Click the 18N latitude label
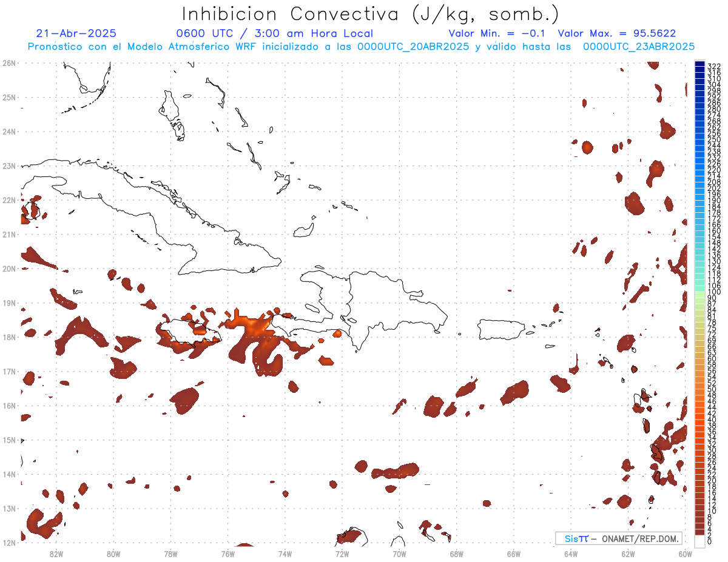 tap(9, 337)
